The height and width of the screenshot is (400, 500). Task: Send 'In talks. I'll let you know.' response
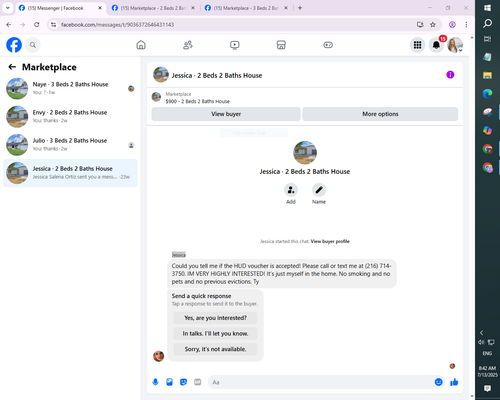click(x=215, y=333)
